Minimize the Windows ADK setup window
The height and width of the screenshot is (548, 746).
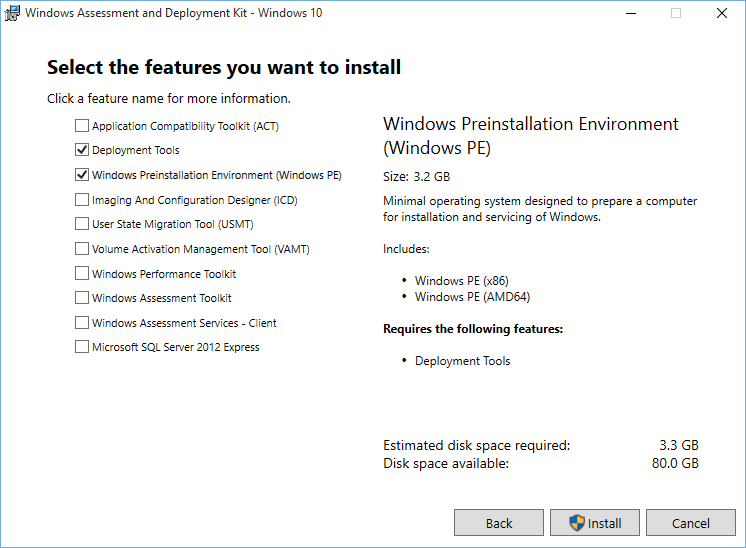[x=630, y=13]
